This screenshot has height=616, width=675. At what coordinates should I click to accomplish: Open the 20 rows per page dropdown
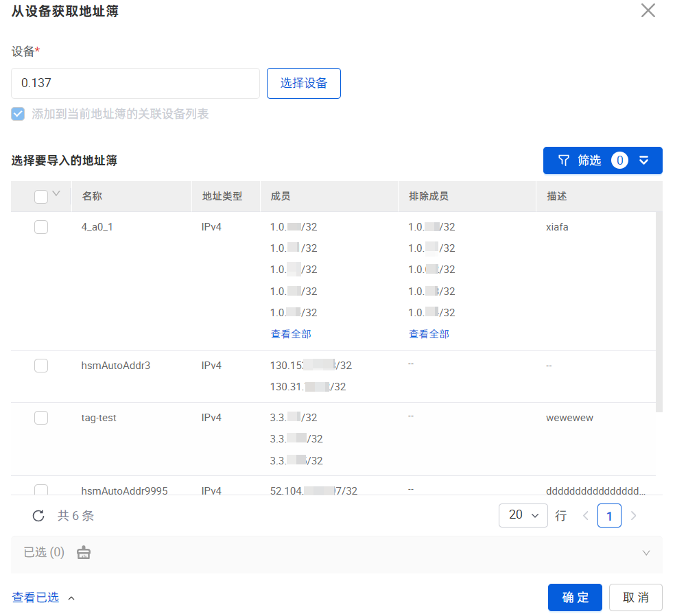pyautogui.click(x=523, y=515)
